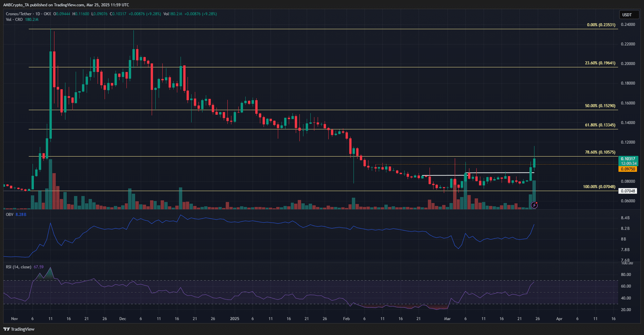Image resolution: width=644 pixels, height=335 pixels.
Task: Select the 23.60% (0.19641) Fibonacci label
Action: [600, 63]
